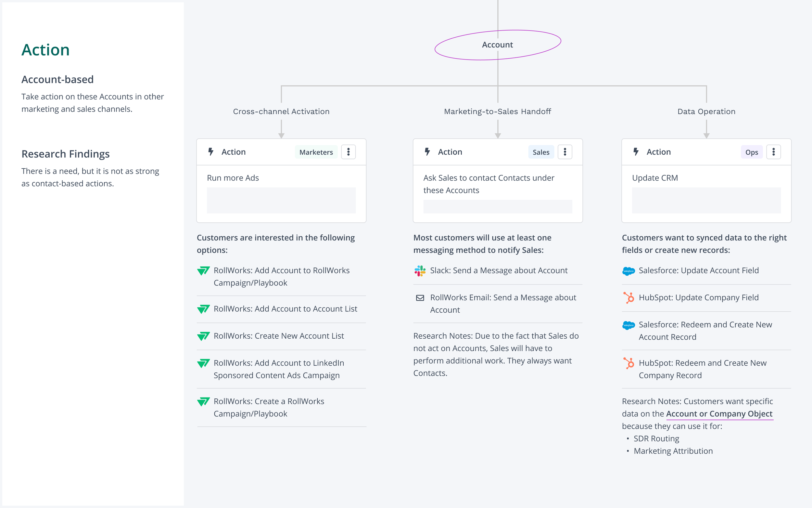This screenshot has width=812, height=508.
Task: Click RollWorks icon by Create New Account List
Action: coord(203,336)
